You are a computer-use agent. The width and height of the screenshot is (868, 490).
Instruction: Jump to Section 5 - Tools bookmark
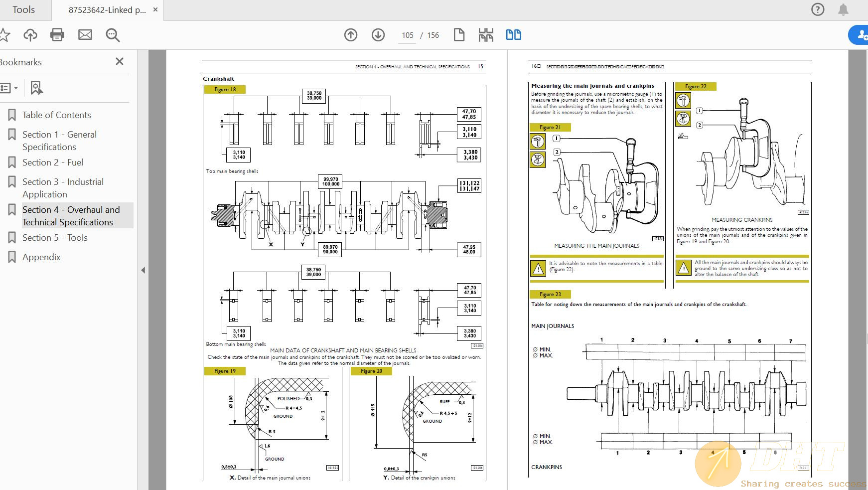click(55, 238)
